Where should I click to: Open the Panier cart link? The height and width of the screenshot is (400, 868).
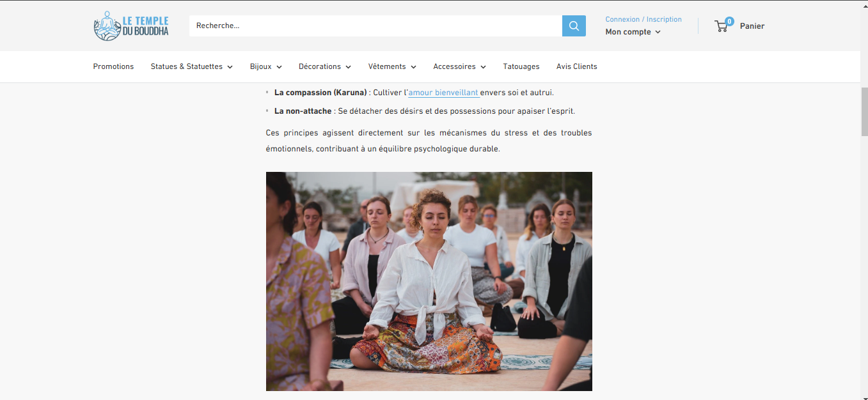tap(752, 26)
